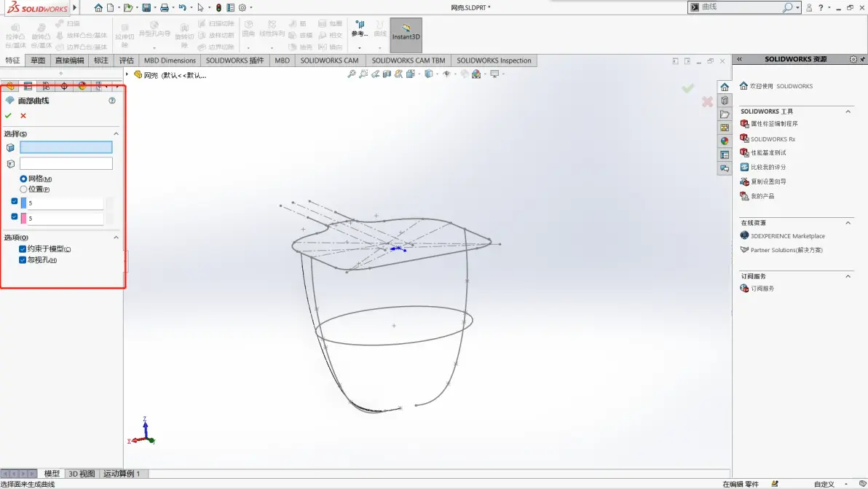Open the Appearances tab in task pane
This screenshot has width=868, height=489.
pos(725,141)
